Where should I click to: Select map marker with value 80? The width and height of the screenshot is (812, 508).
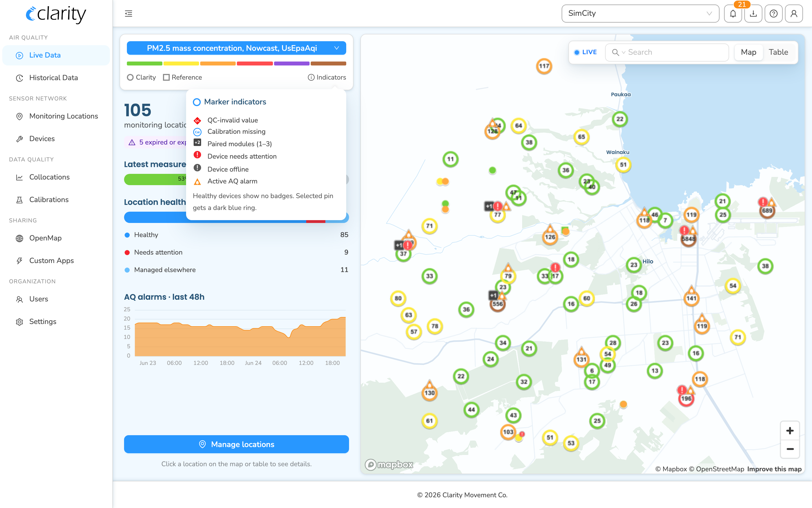[398, 298]
